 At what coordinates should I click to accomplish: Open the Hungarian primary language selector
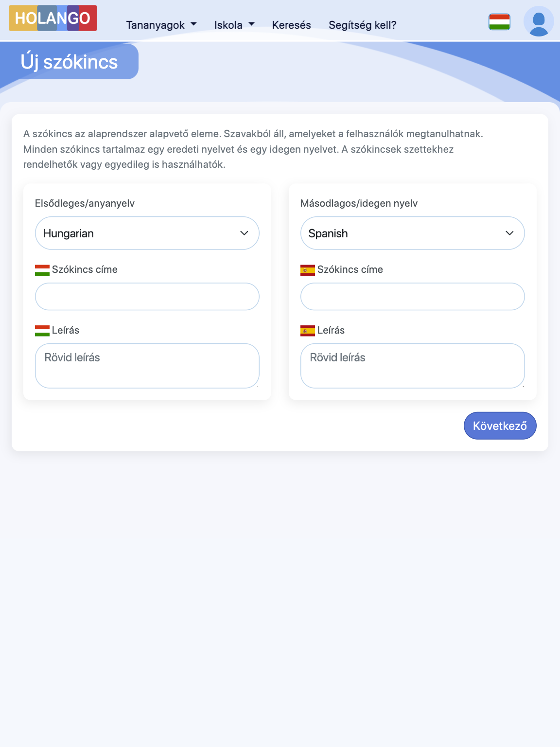tap(147, 233)
